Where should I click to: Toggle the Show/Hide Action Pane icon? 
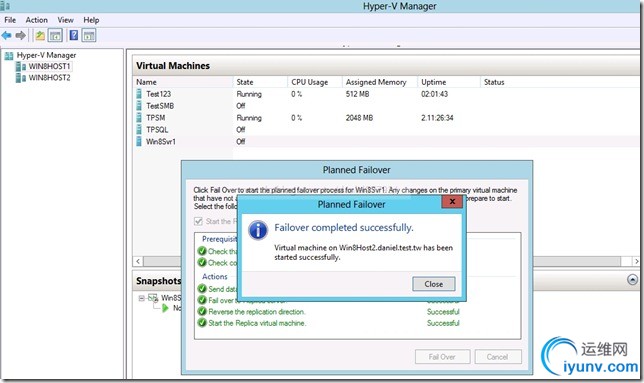89,36
